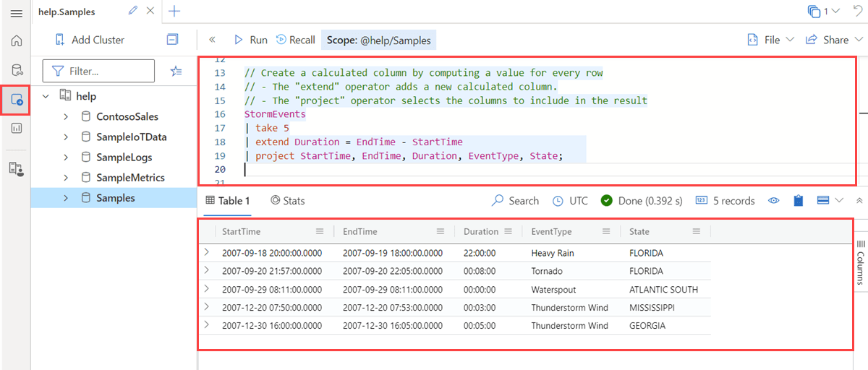The height and width of the screenshot is (370, 868).
Task: Open the EndTime column menu
Action: (441, 231)
